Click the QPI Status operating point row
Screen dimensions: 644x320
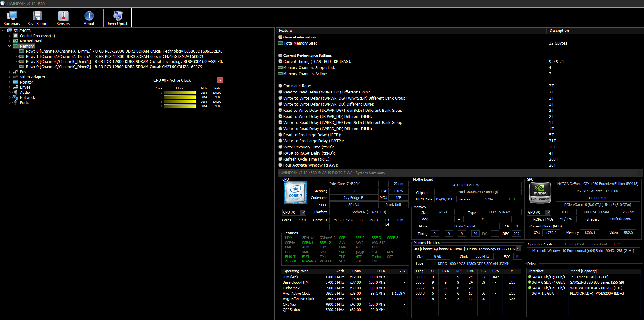[x=344, y=310]
